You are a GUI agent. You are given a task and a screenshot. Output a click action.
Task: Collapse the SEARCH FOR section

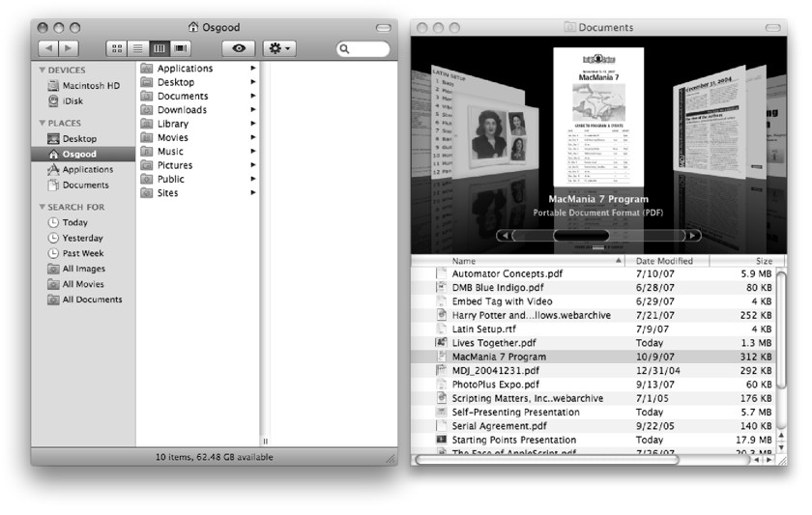[x=43, y=208]
